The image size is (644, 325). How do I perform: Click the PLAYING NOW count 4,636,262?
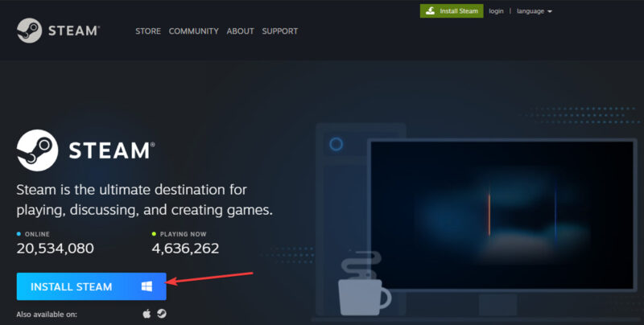coord(185,249)
